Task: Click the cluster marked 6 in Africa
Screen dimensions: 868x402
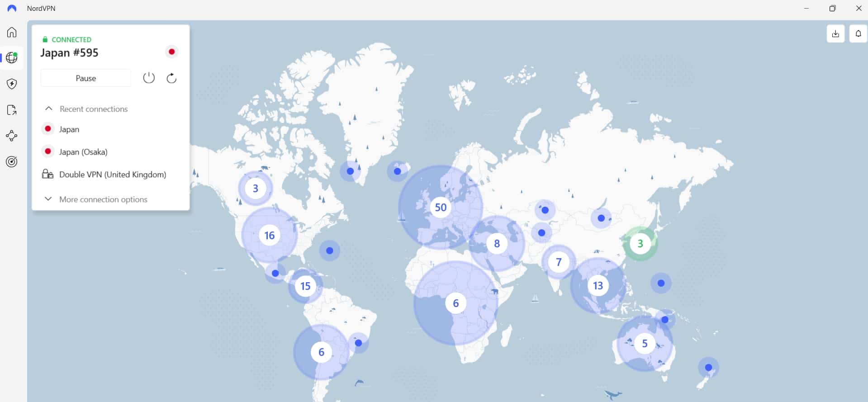Action: tap(455, 303)
